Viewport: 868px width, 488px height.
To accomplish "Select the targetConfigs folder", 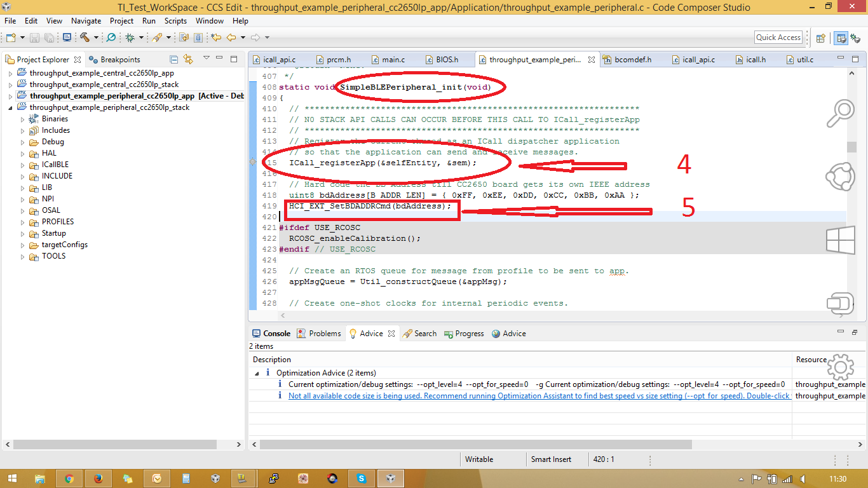I will [x=65, y=245].
